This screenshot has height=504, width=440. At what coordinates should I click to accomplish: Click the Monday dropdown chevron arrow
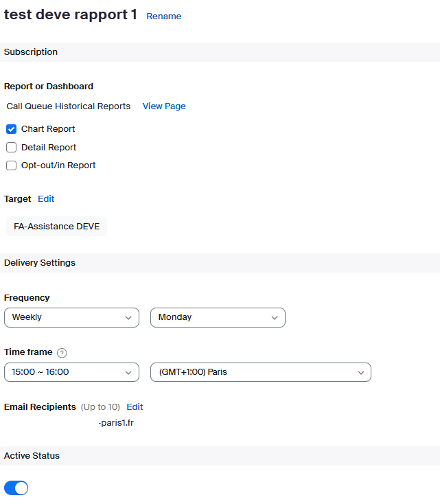274,318
